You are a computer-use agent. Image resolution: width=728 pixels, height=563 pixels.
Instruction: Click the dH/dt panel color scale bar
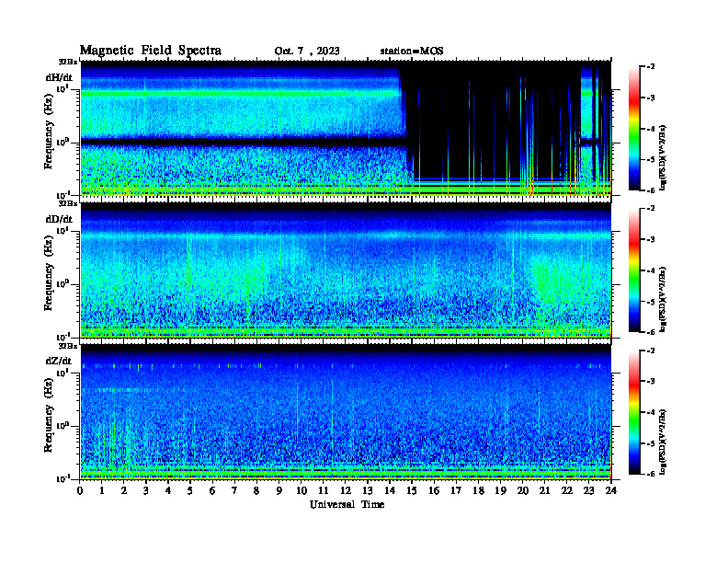634,129
